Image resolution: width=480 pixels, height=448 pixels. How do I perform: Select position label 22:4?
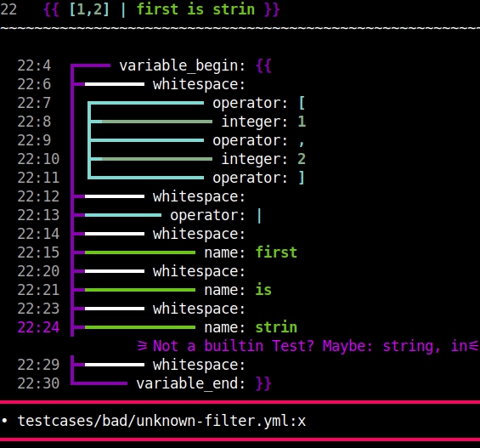click(34, 65)
